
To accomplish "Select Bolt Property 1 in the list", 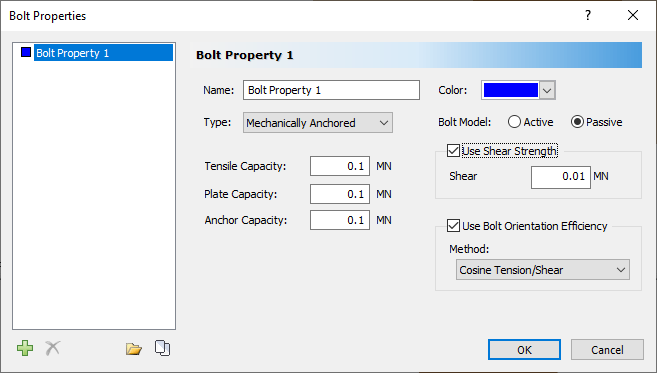I will pos(103,53).
